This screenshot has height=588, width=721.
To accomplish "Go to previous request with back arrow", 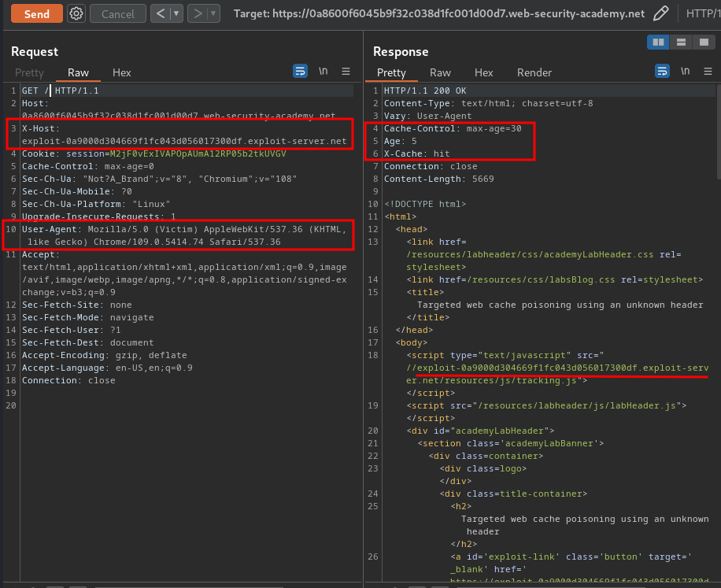I will click(x=161, y=14).
